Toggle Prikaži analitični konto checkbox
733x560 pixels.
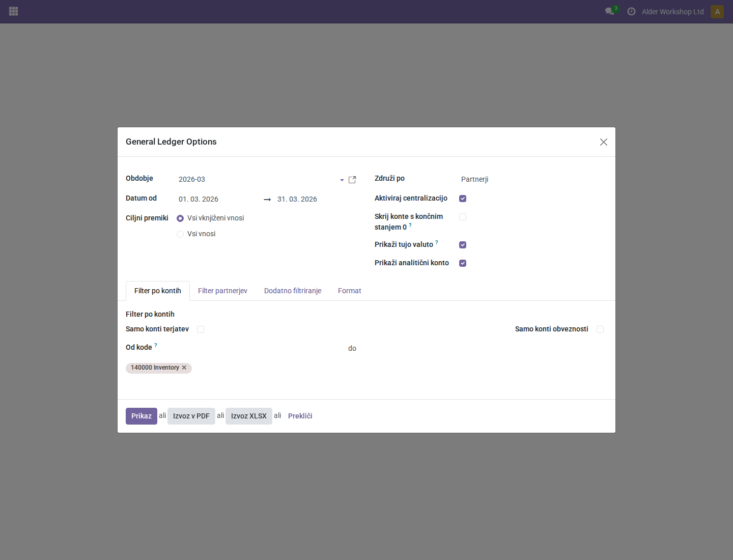click(x=463, y=263)
